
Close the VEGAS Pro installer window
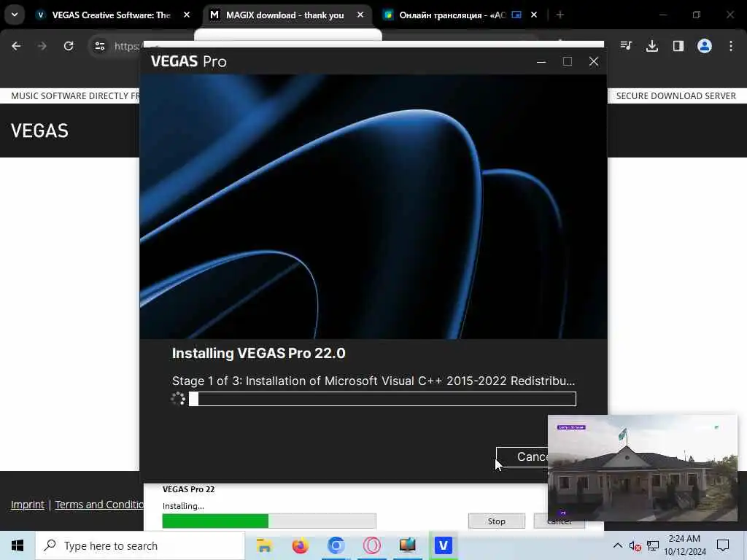coord(594,61)
